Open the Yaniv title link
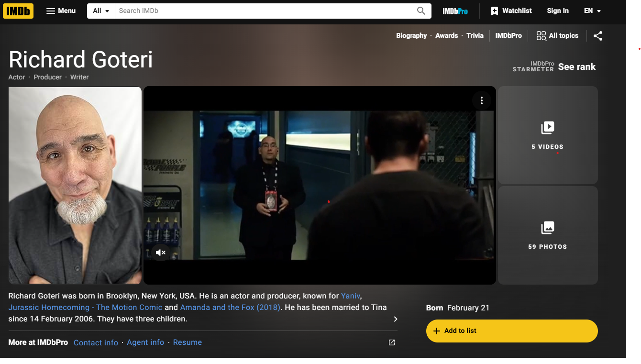641x364 pixels. 351,296
